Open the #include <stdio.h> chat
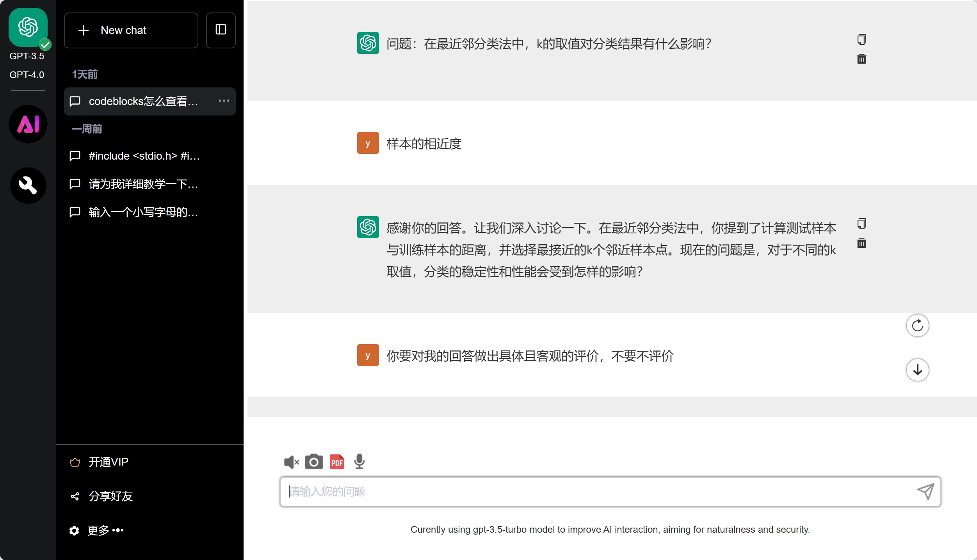 point(144,156)
